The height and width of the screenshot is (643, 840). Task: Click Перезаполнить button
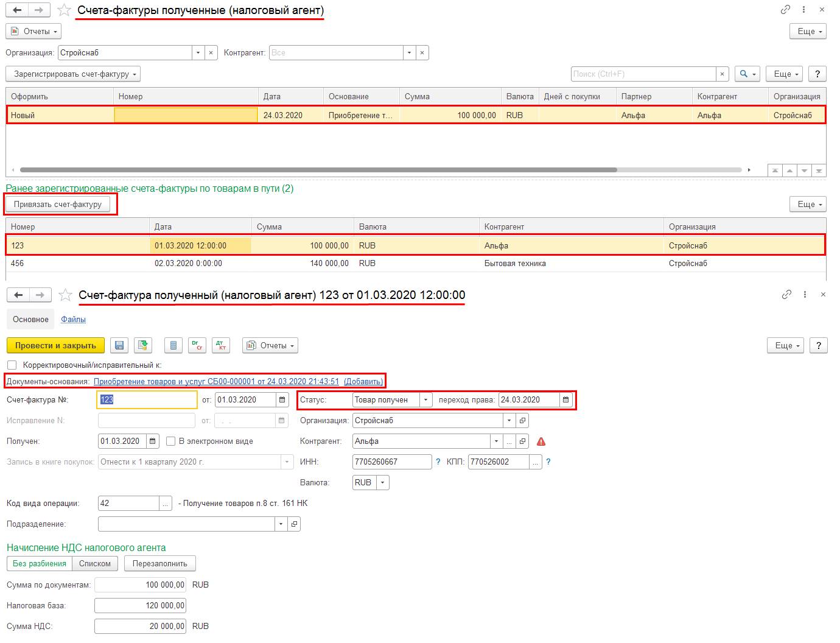[160, 564]
